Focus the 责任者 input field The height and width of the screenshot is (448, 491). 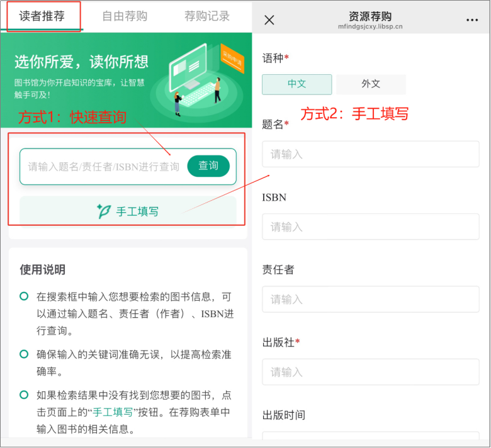click(x=370, y=300)
